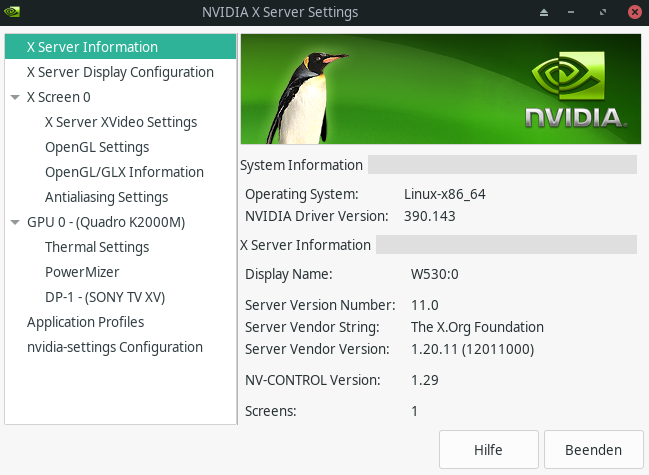
Task: Select the GPU 0 (Quadro K2000M) entry
Action: (106, 222)
